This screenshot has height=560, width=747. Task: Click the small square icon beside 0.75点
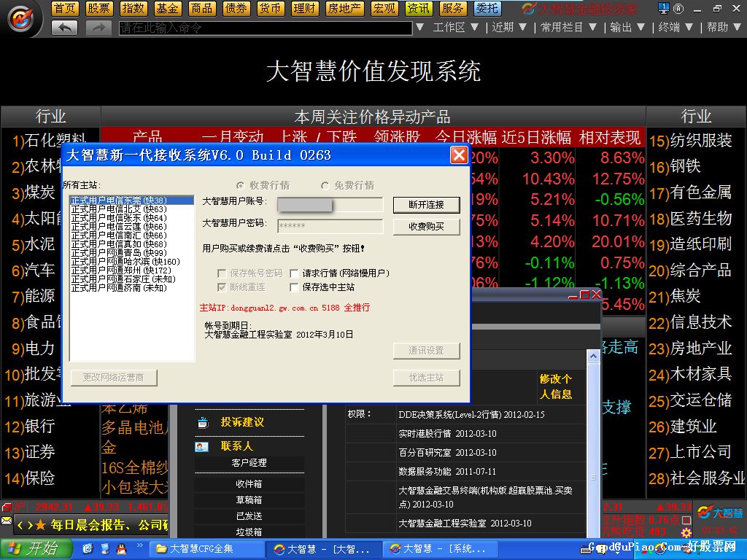click(x=686, y=519)
